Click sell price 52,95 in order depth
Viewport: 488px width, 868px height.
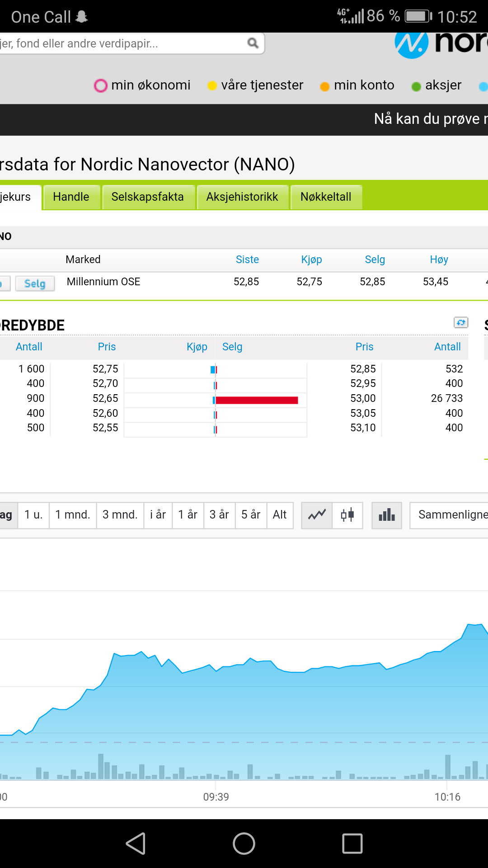[363, 383]
